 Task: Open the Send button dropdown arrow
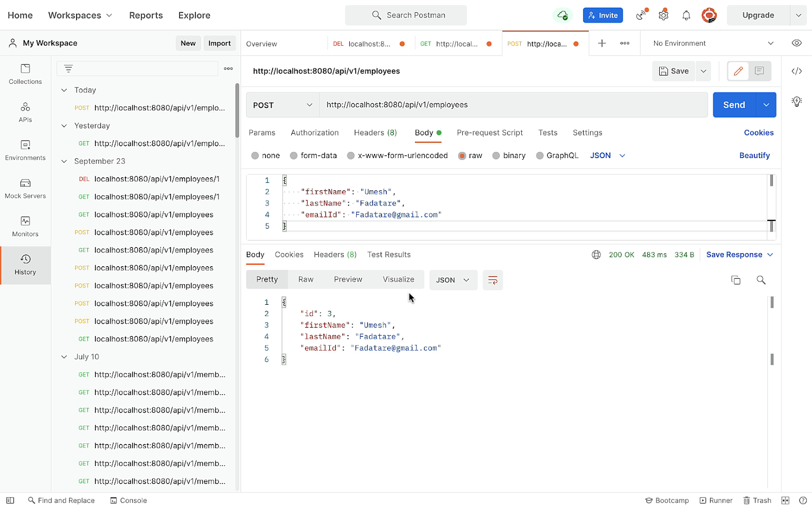click(766, 105)
